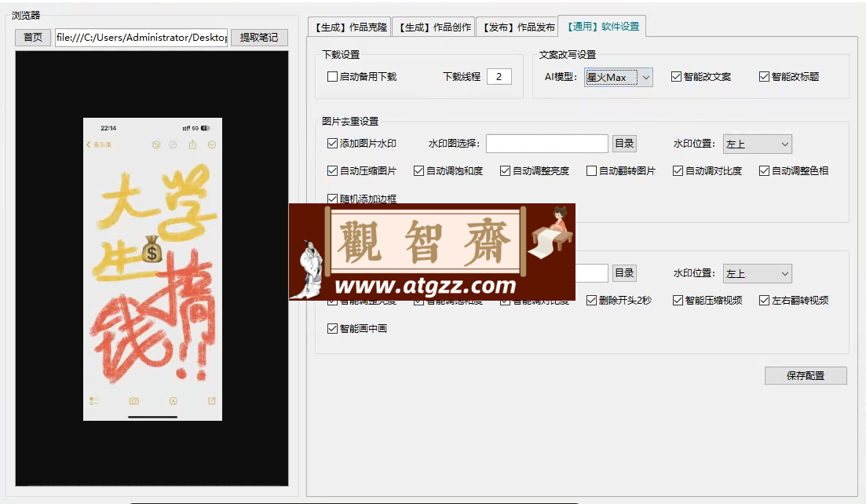Tap the undo icon in the phone preview
866x504 pixels.
(156, 144)
